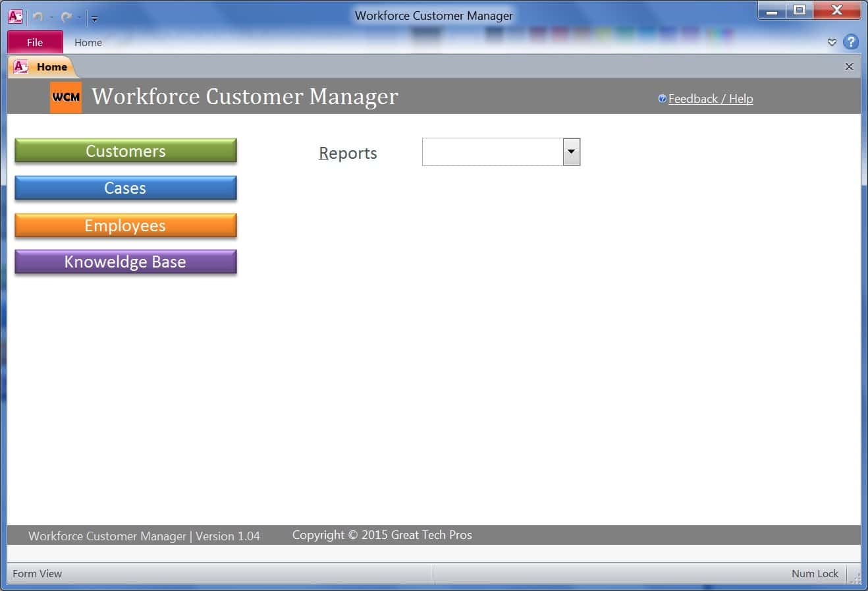The width and height of the screenshot is (868, 591).
Task: Open the Customers button
Action: click(x=126, y=151)
